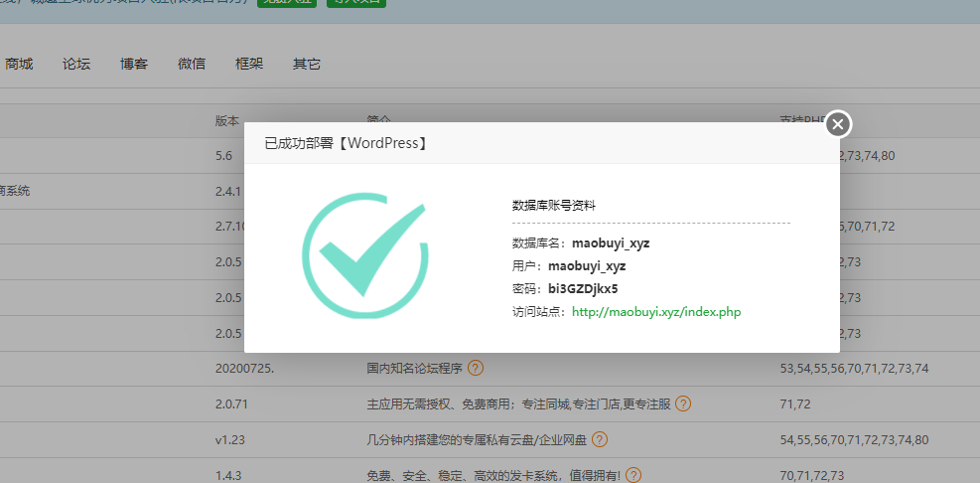The width and height of the screenshot is (980, 483).
Task: Switch to the 商城 category tab
Action: [x=19, y=64]
